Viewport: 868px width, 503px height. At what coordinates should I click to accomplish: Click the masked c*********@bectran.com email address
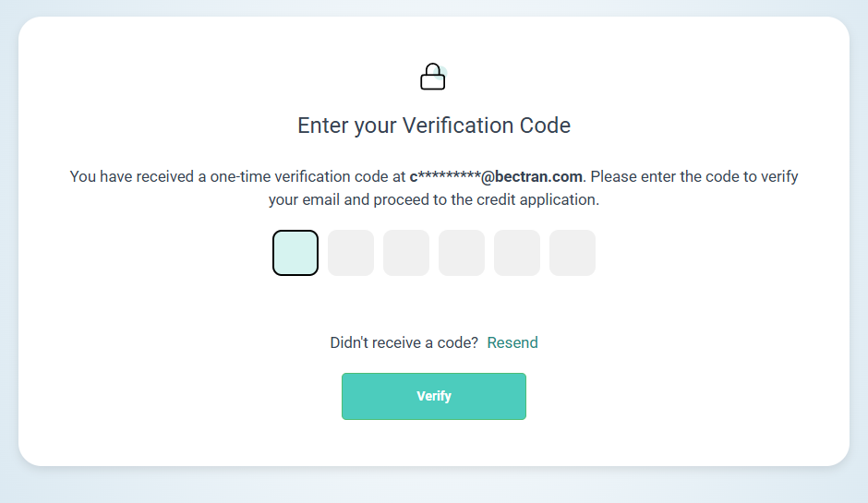(x=496, y=176)
